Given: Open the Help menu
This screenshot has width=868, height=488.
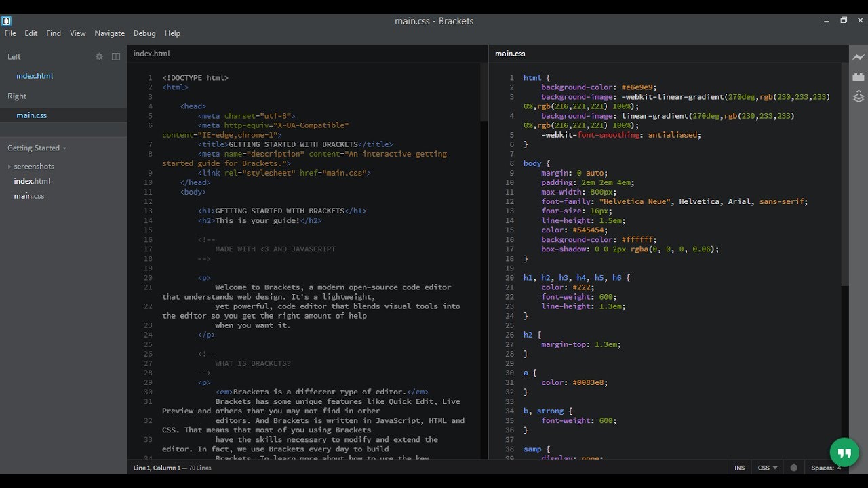Looking at the screenshot, I should [x=172, y=33].
